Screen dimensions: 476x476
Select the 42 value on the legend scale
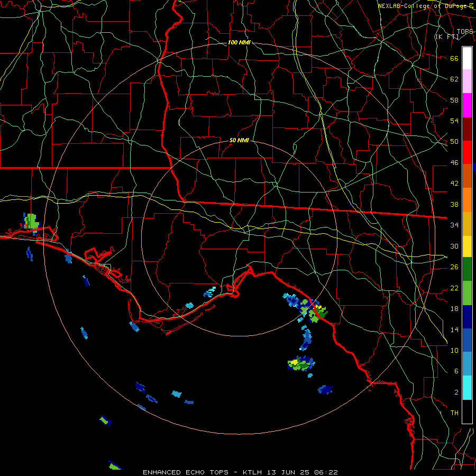coord(454,184)
